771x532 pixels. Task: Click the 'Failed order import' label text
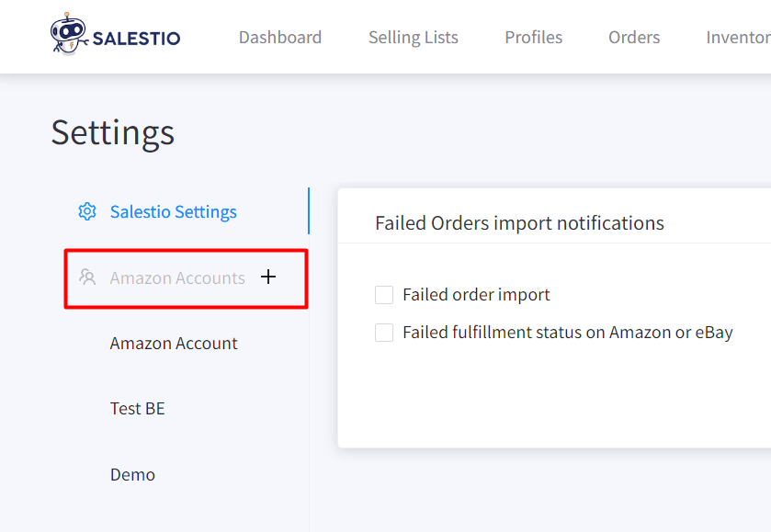click(x=476, y=295)
